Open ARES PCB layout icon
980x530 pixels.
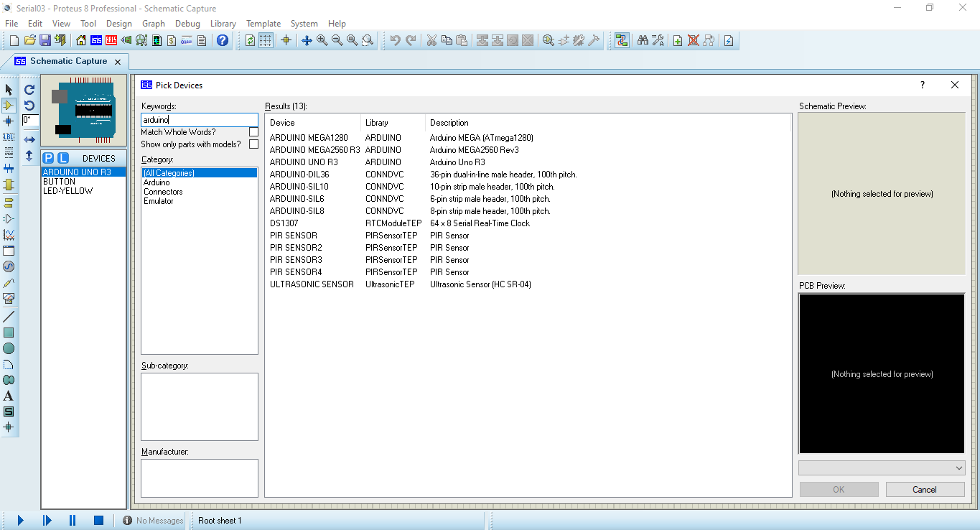tap(111, 40)
